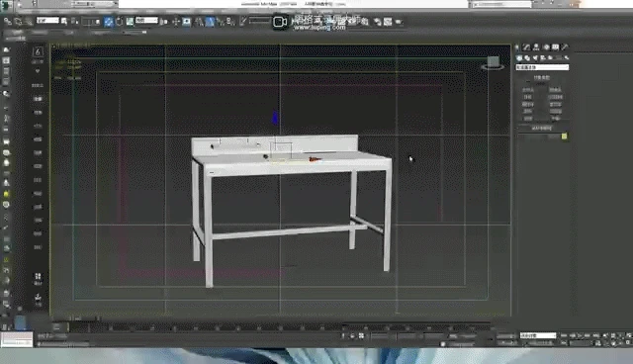Select the Select and Link tool

click(x=7, y=22)
